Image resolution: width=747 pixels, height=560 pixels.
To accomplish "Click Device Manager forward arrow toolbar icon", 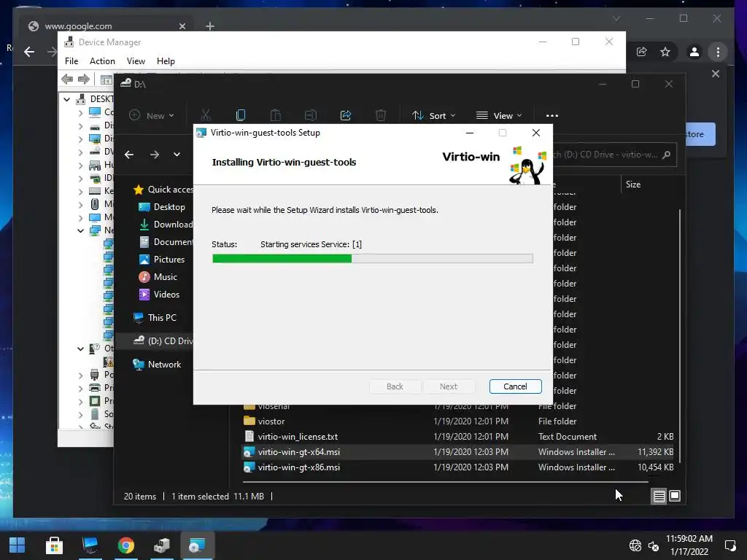I will 83,79.
